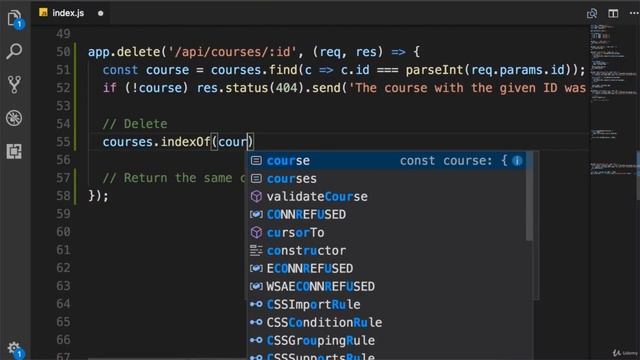This screenshot has height=360, width=640.
Task: Click 'res.status(404)' on line 52
Action: pyautogui.click(x=251, y=88)
